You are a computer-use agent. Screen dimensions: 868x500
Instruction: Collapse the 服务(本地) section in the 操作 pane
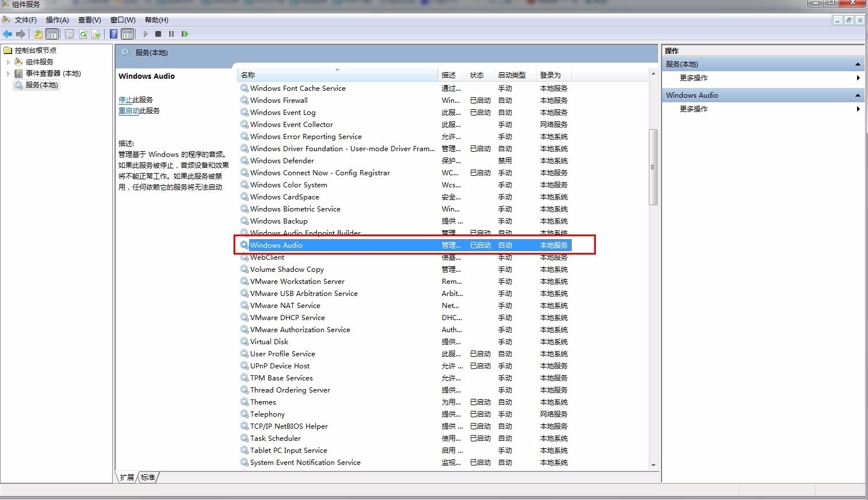(858, 64)
